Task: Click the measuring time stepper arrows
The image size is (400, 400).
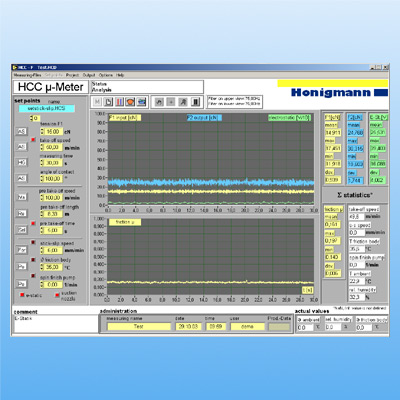Action: (42, 163)
